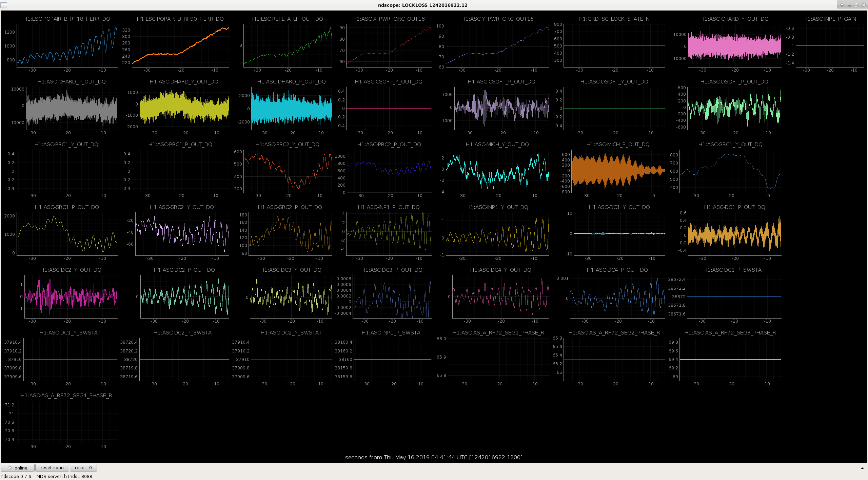Select the H1:LSC-POPAIR_B_RF18_I_ERR_DQ plot
868x480 pixels.
[67, 45]
